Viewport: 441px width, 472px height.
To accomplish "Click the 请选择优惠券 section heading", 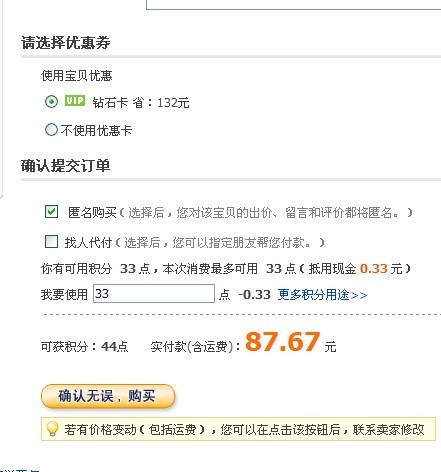I will [x=66, y=43].
